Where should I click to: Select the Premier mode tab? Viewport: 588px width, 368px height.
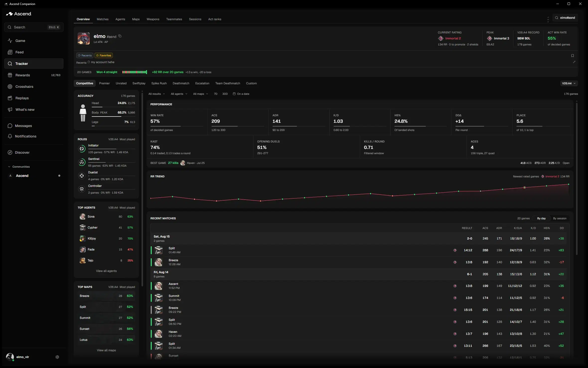pos(104,83)
